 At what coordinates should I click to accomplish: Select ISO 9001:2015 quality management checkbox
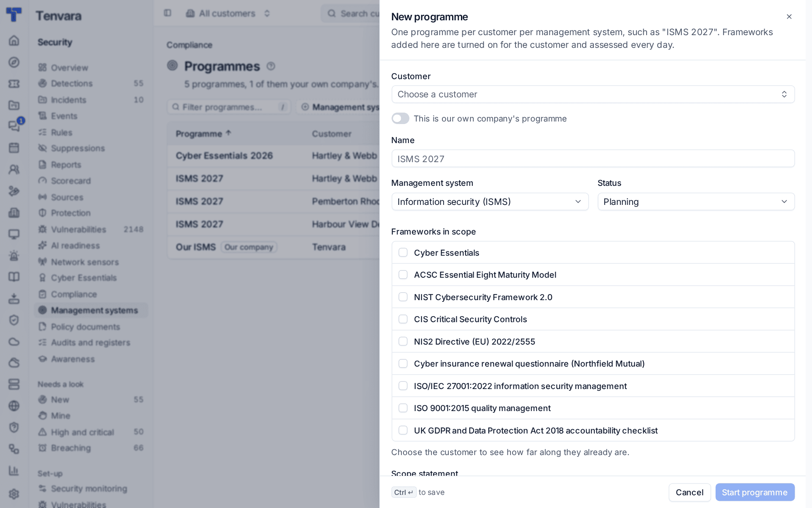pos(403,408)
